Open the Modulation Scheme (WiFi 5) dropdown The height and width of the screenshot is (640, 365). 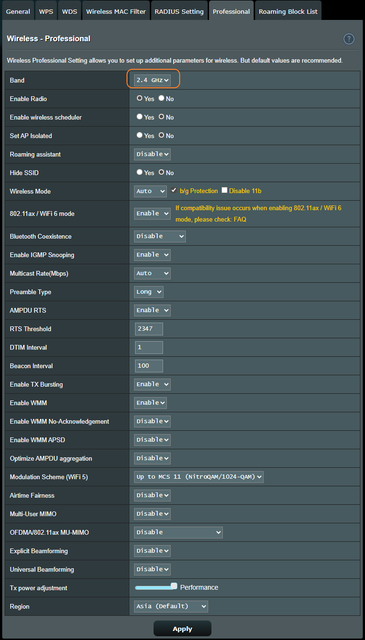[199, 477]
